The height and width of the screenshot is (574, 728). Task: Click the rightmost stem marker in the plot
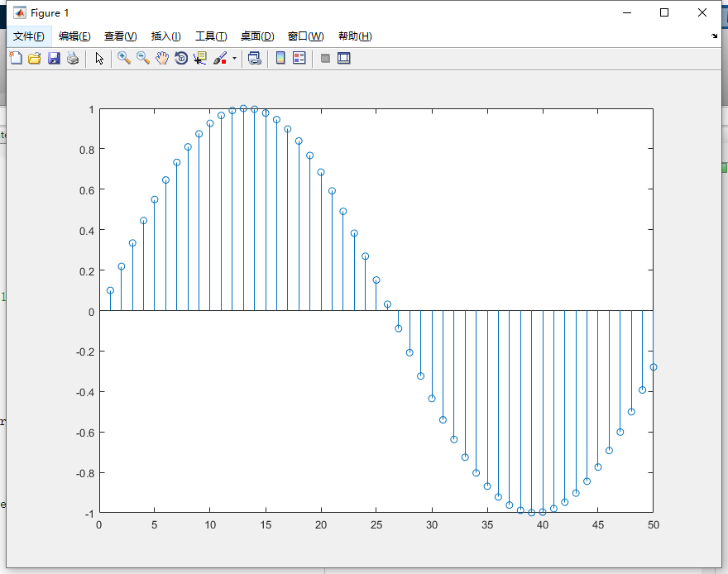[x=654, y=367]
